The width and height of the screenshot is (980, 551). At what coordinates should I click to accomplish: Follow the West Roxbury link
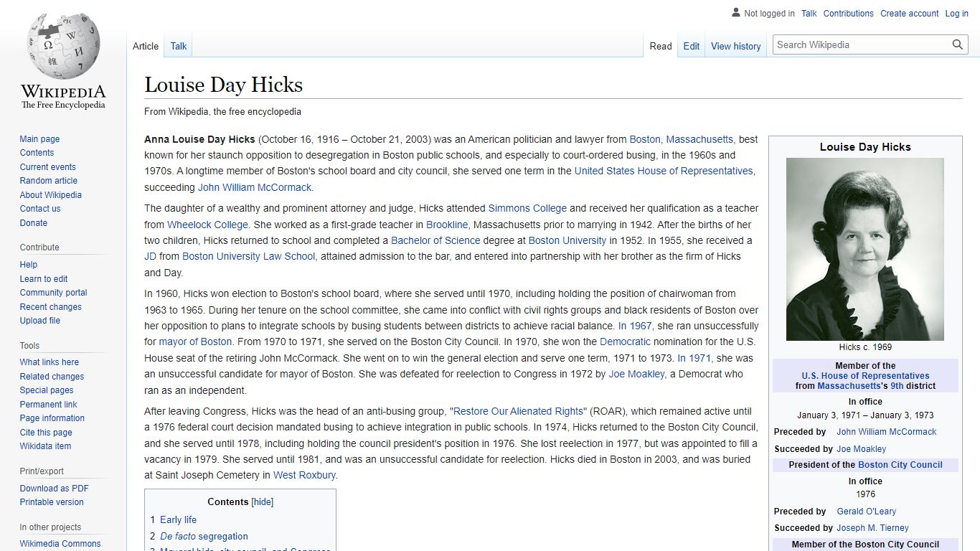304,475
